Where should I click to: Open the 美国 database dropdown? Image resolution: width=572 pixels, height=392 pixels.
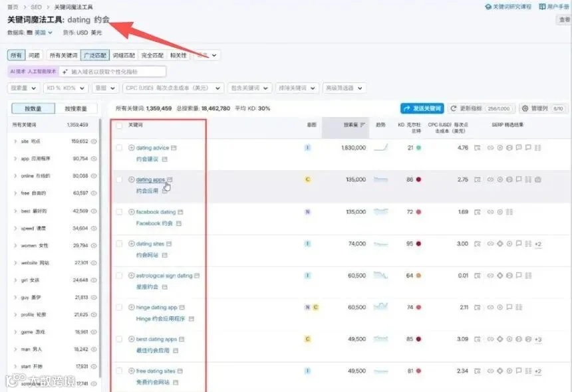click(x=43, y=33)
